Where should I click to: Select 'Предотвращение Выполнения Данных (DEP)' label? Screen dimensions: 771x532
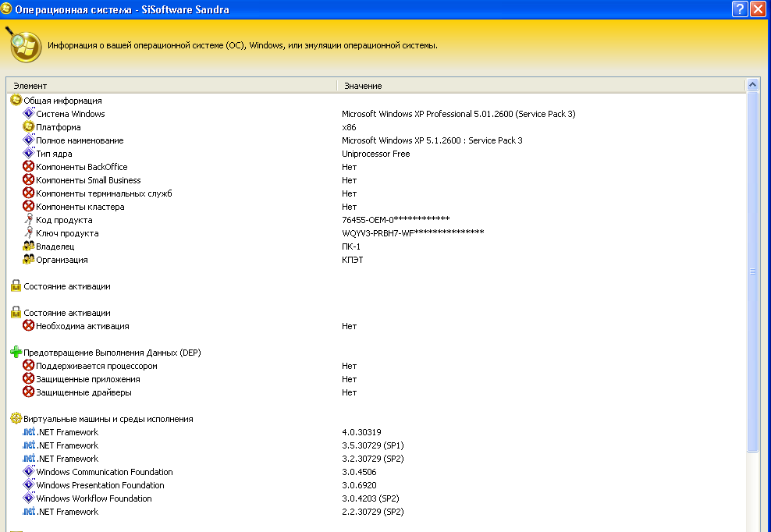(112, 353)
